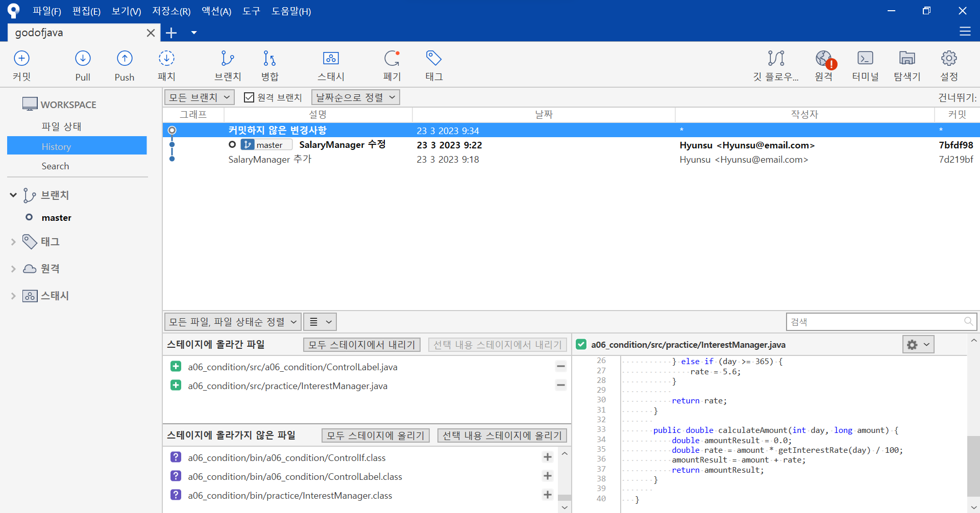This screenshot has height=513, width=980.
Task: Toggle staged checkbox for InterestManager.java diff
Action: pos(581,344)
